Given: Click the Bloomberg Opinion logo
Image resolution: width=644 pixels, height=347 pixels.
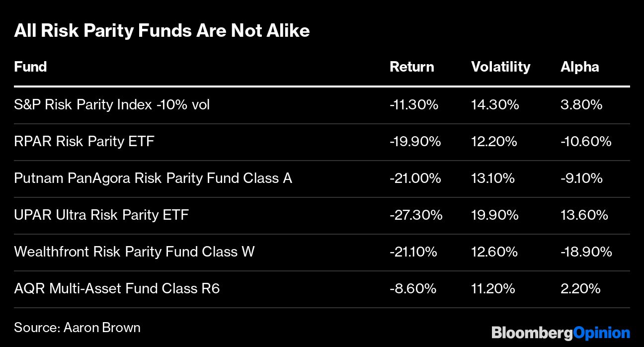Looking at the screenshot, I should coord(561,332).
